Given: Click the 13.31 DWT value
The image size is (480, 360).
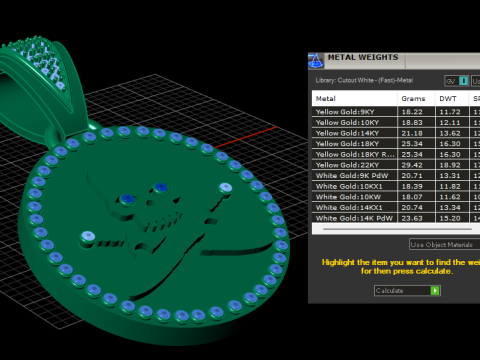Looking at the screenshot, I should pyautogui.click(x=450, y=176).
